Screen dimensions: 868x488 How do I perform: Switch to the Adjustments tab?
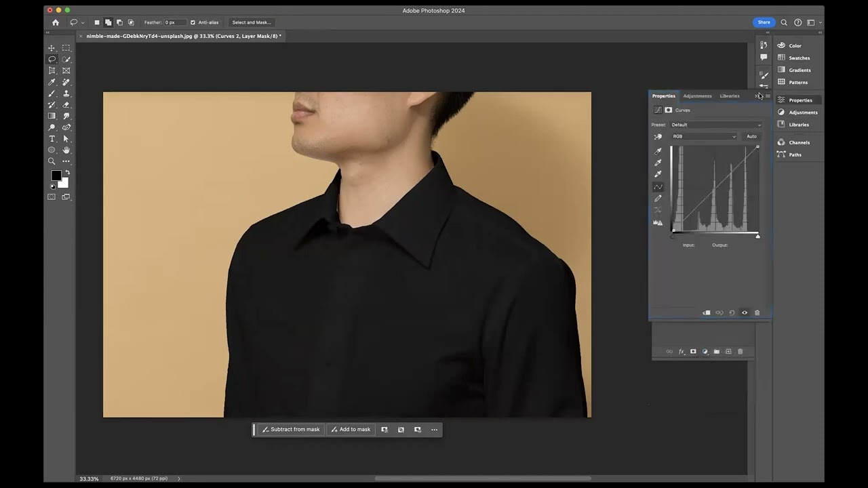[697, 96]
